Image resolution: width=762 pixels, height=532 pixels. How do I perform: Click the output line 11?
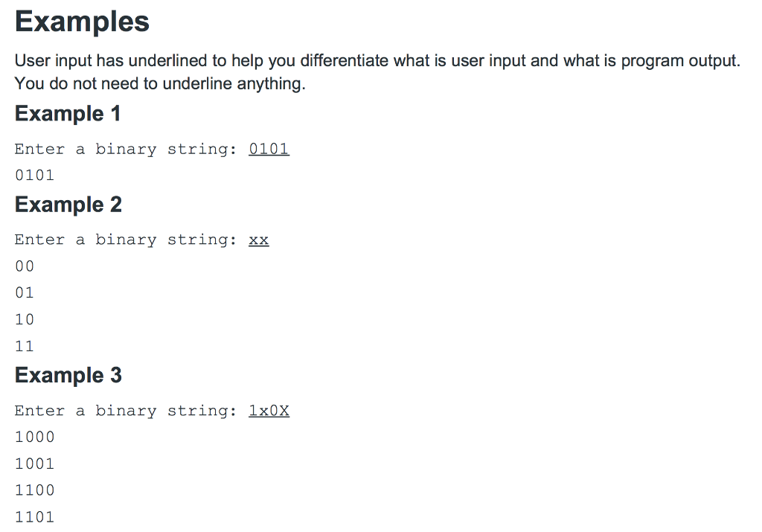tap(25, 347)
